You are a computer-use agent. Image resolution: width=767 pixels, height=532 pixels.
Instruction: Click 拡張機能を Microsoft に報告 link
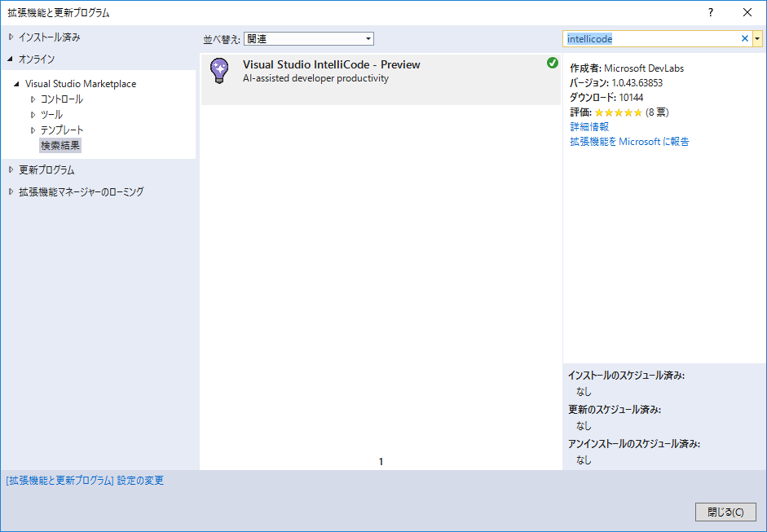pos(629,141)
